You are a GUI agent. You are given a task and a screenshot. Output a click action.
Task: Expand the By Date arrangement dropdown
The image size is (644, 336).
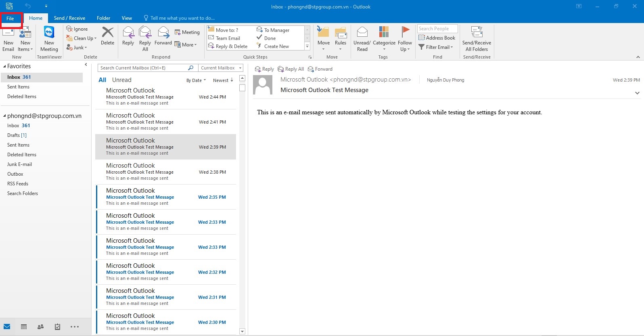(196, 80)
